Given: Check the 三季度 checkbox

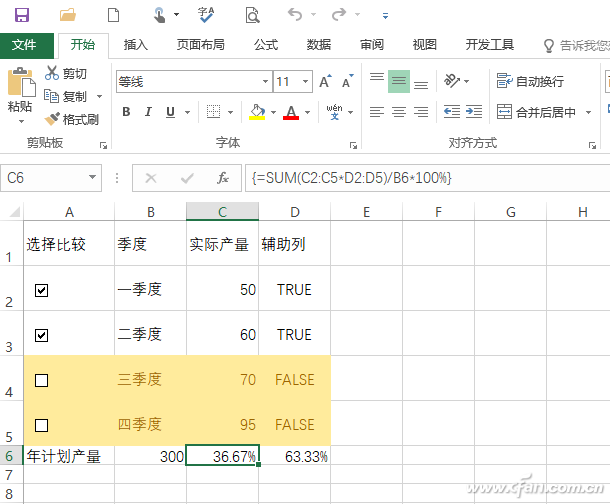Looking at the screenshot, I should pos(41,380).
